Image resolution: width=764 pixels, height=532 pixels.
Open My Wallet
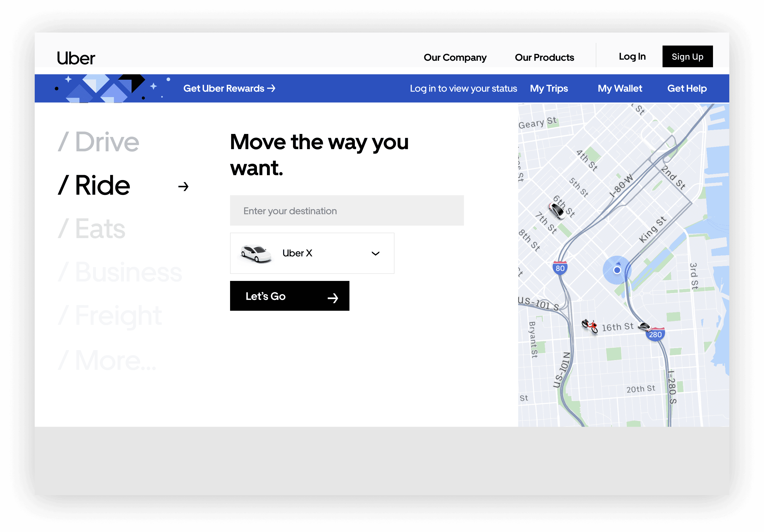click(x=620, y=88)
